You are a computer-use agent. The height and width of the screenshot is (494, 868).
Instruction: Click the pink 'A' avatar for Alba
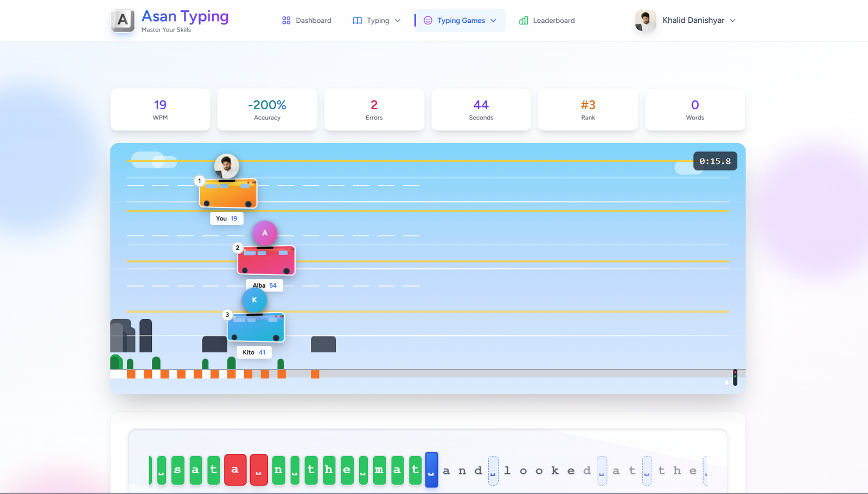[265, 233]
